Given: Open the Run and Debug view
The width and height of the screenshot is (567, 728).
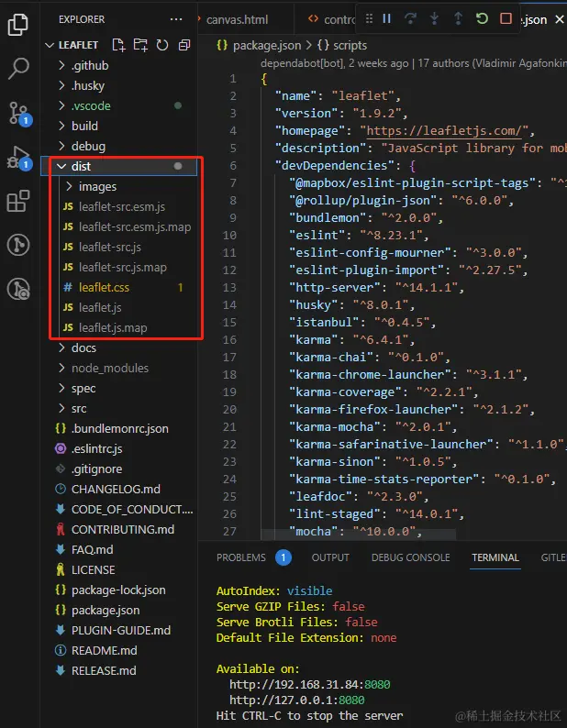Looking at the screenshot, I should pos(19,157).
